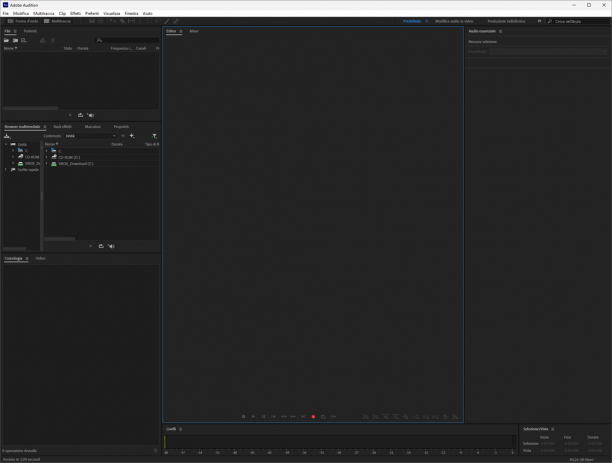The height and width of the screenshot is (463, 612).
Task: Click the red Record button
Action: click(313, 417)
